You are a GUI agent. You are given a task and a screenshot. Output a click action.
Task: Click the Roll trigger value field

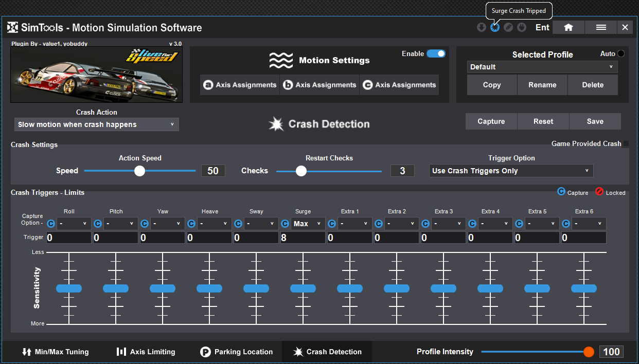tap(69, 238)
